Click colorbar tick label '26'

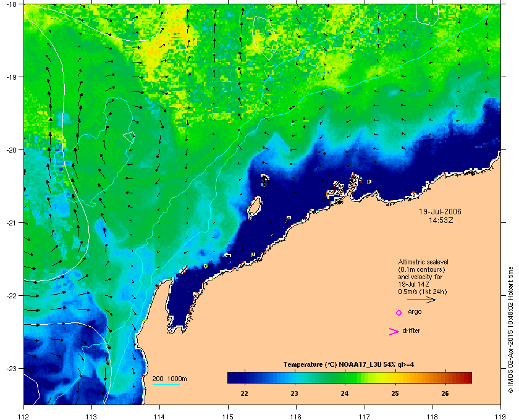click(x=445, y=393)
